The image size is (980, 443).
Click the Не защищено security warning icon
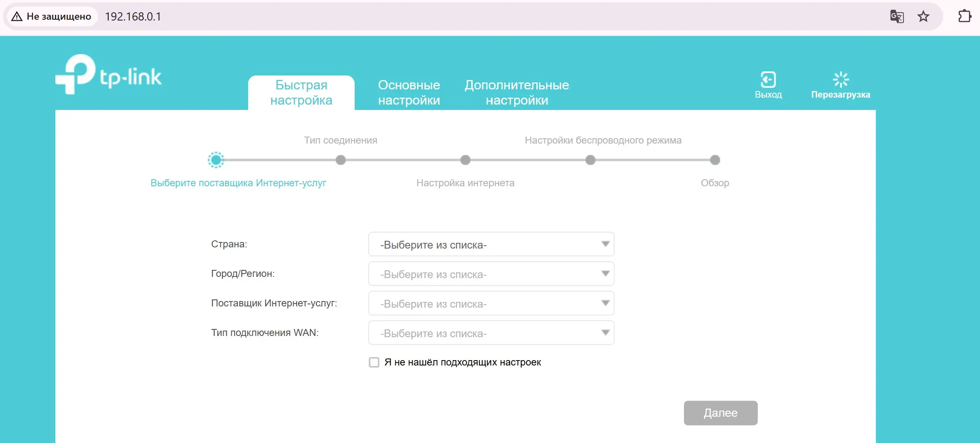tap(17, 16)
